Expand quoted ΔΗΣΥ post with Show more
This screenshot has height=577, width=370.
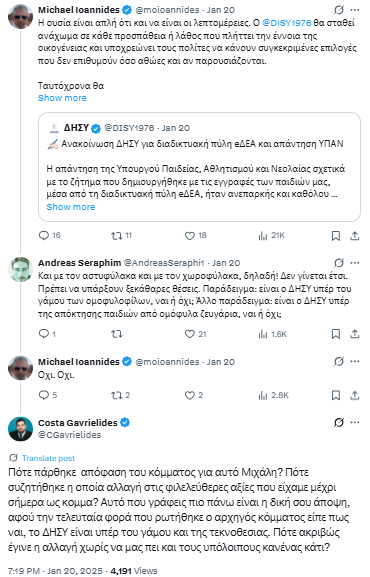(x=71, y=207)
